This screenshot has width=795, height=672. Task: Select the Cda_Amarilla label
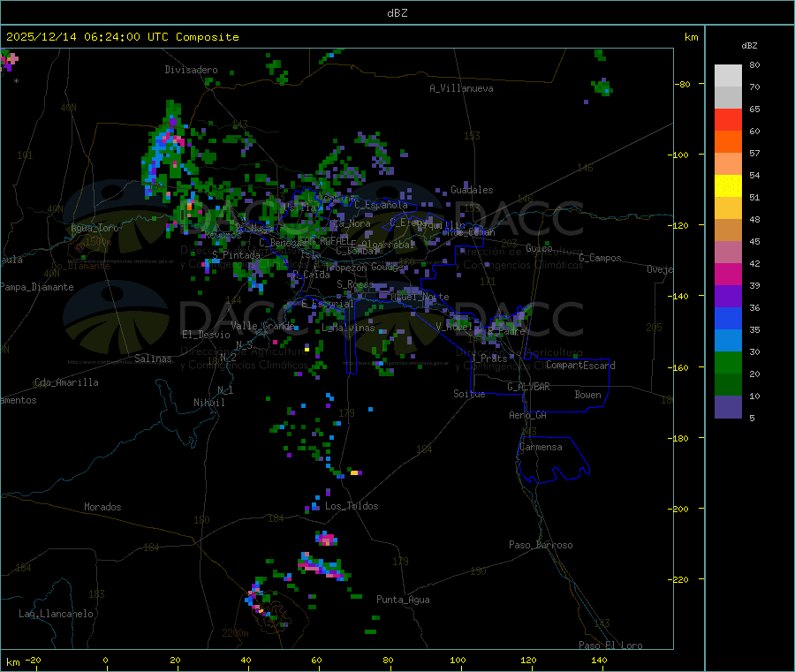(x=66, y=382)
